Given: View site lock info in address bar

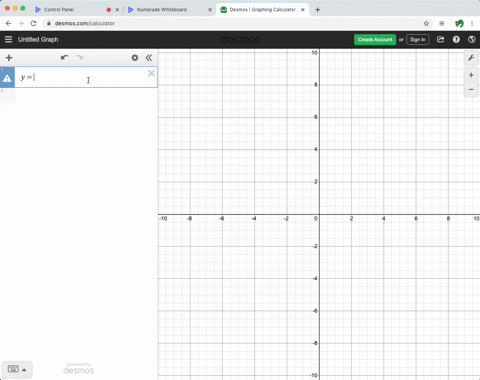Looking at the screenshot, I should coord(49,23).
